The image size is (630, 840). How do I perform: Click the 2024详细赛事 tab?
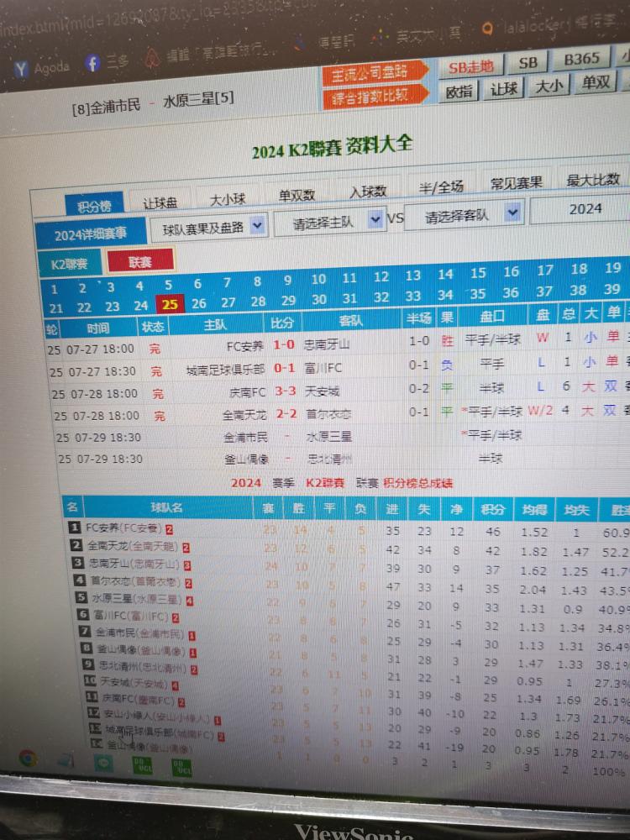(91, 234)
